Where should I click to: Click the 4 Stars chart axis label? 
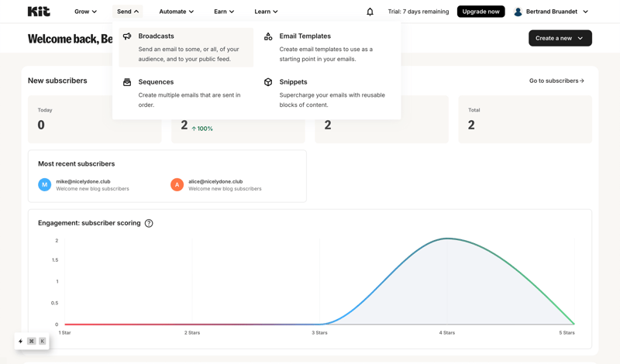coord(447,333)
